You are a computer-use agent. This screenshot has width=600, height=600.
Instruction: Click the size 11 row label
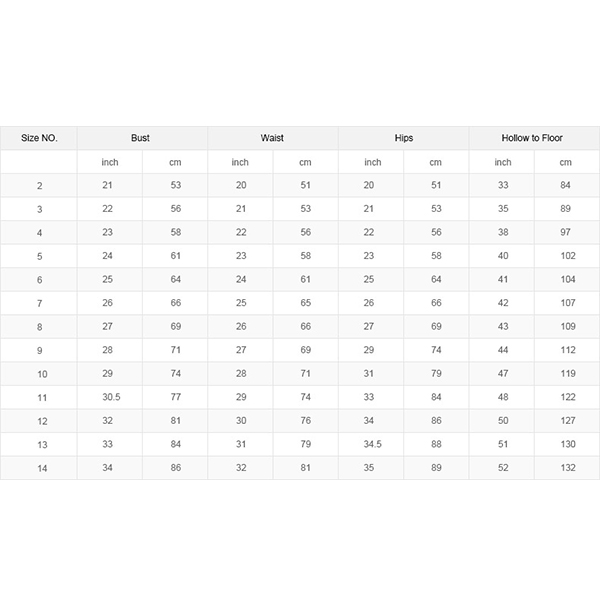[x=39, y=397]
